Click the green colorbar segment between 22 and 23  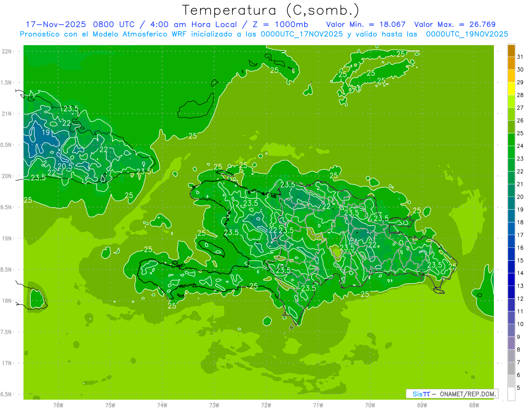pyautogui.click(x=511, y=165)
